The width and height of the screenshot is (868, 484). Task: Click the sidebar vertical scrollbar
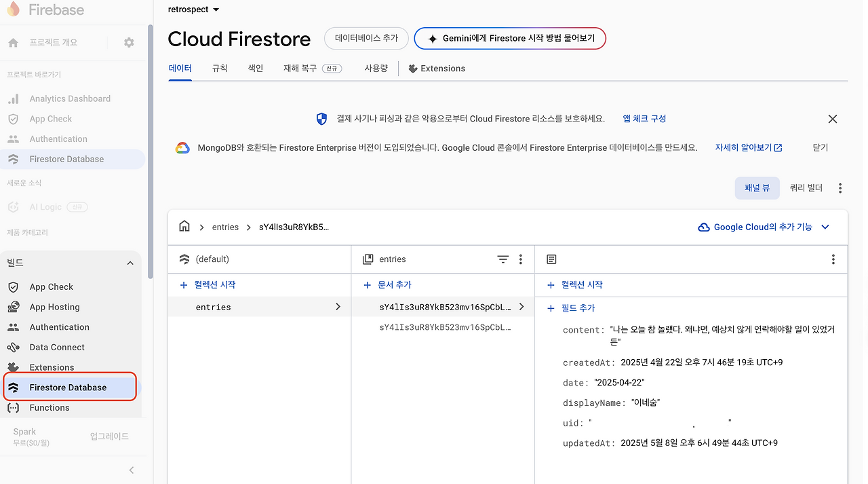tap(150, 153)
